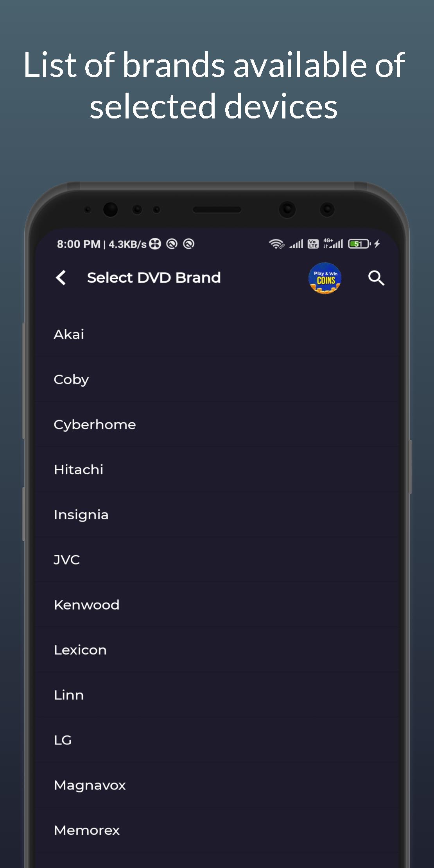The width and height of the screenshot is (434, 868).
Task: Choose Coby from the brand list
Action: pos(217,379)
